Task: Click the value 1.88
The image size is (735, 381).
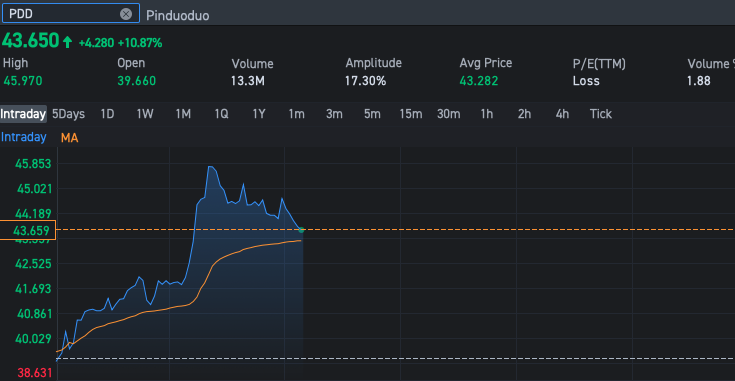Action: (698, 81)
